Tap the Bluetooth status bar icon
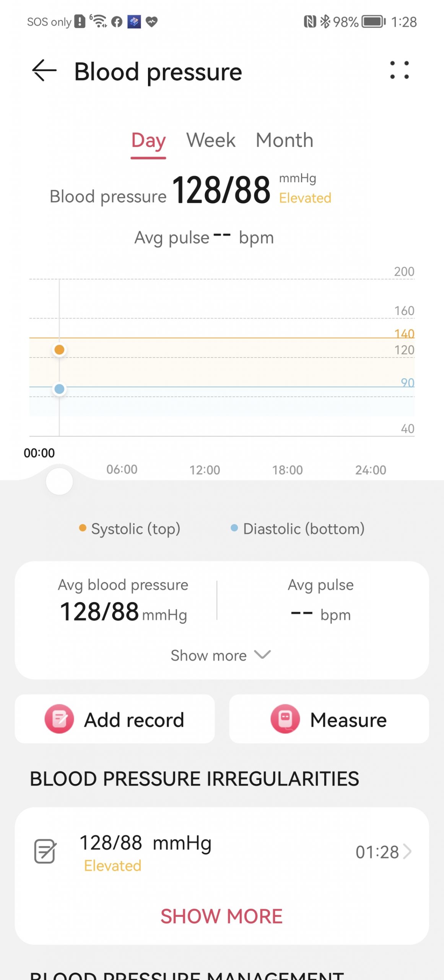Screen dimensions: 444x980 [325, 21]
